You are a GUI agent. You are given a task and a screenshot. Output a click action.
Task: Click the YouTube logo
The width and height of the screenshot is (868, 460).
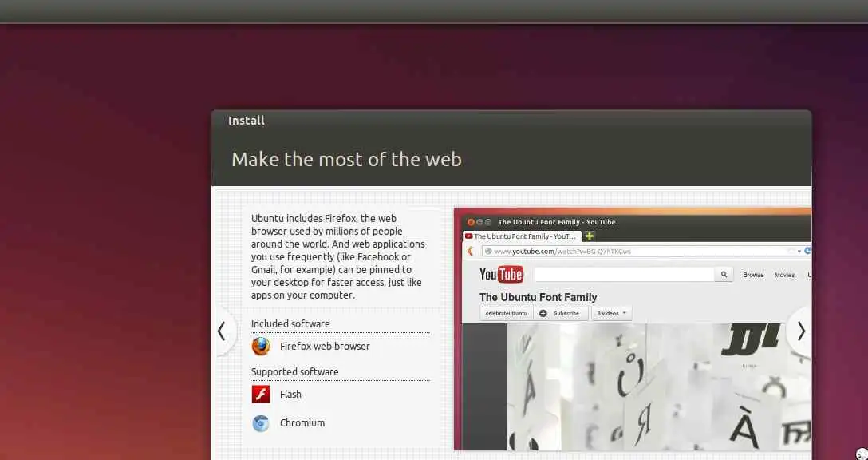[x=501, y=275]
